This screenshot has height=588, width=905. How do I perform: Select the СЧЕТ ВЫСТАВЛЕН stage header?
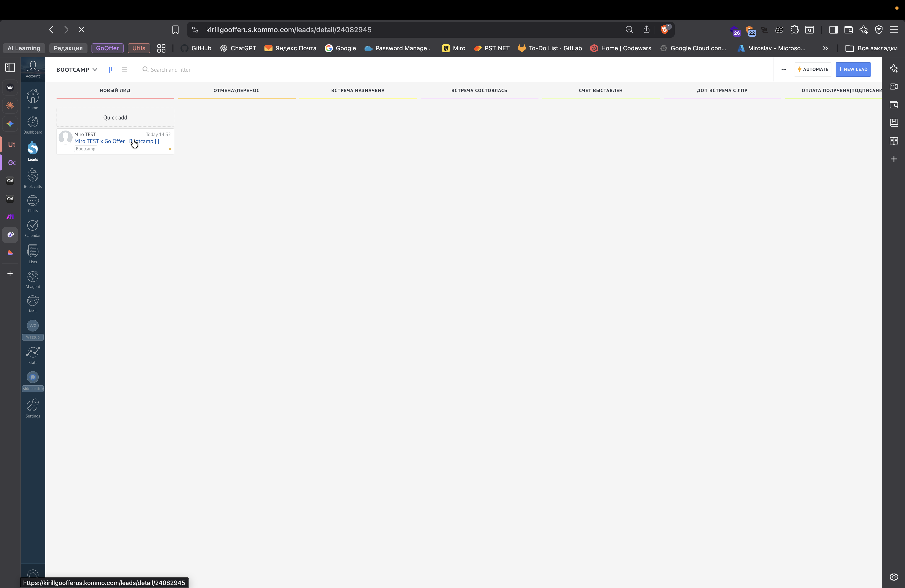pyautogui.click(x=600, y=91)
